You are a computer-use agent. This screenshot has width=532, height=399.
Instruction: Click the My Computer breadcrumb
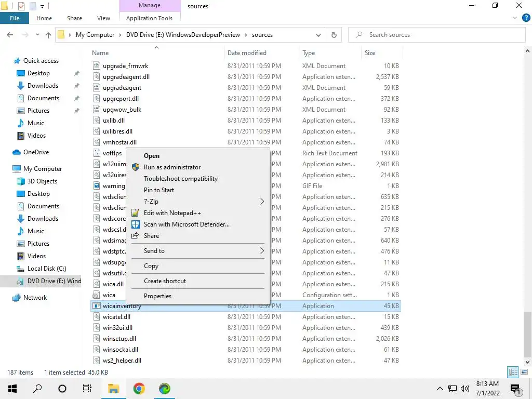95,35
